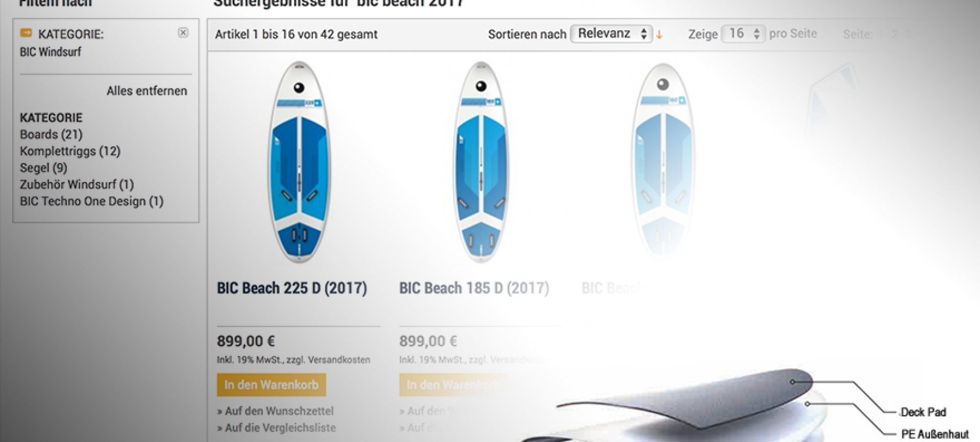
Task: Open BIC Beach 225 D board image
Action: pyautogui.click(x=300, y=162)
